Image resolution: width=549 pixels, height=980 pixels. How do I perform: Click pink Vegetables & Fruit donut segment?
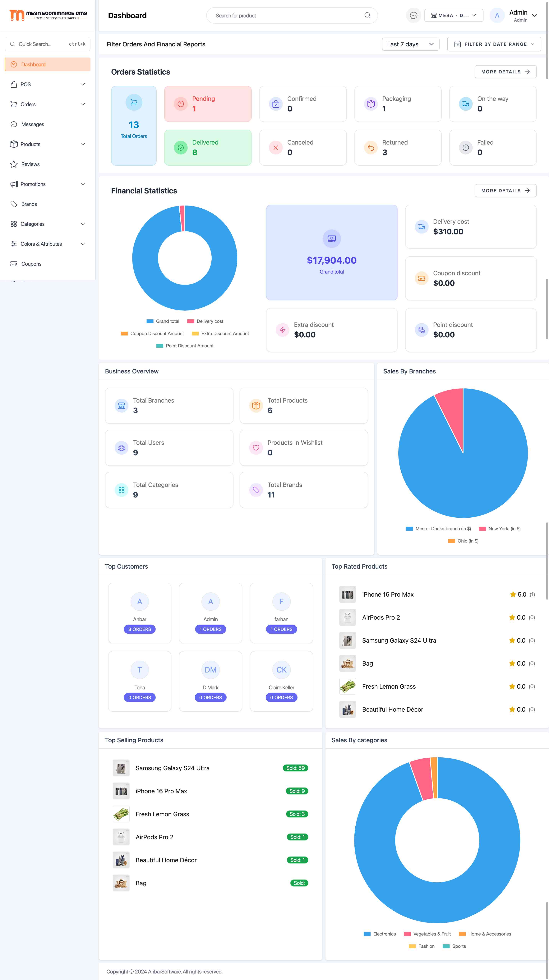[422, 778]
